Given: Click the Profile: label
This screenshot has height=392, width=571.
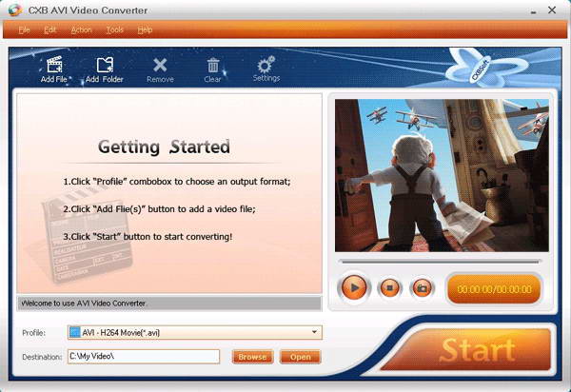Looking at the screenshot, I should pos(34,333).
